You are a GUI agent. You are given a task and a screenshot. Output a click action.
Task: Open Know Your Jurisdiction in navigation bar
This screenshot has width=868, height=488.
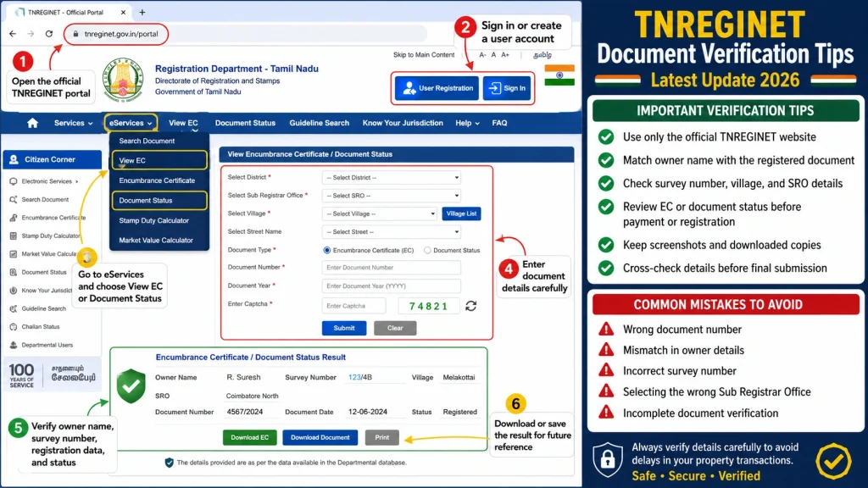403,123
